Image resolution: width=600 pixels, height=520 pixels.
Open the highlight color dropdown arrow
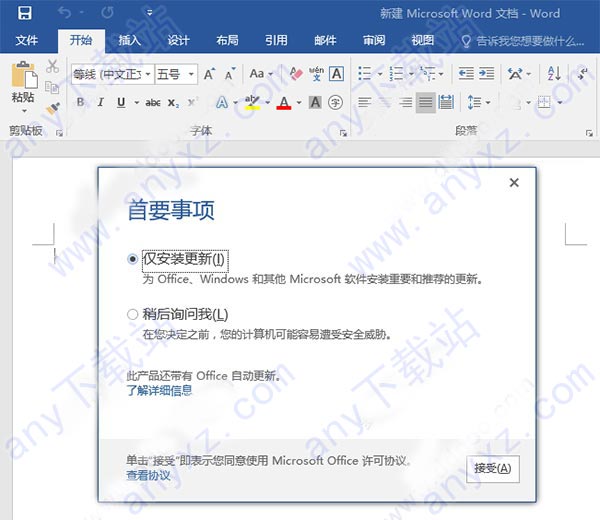click(267, 103)
